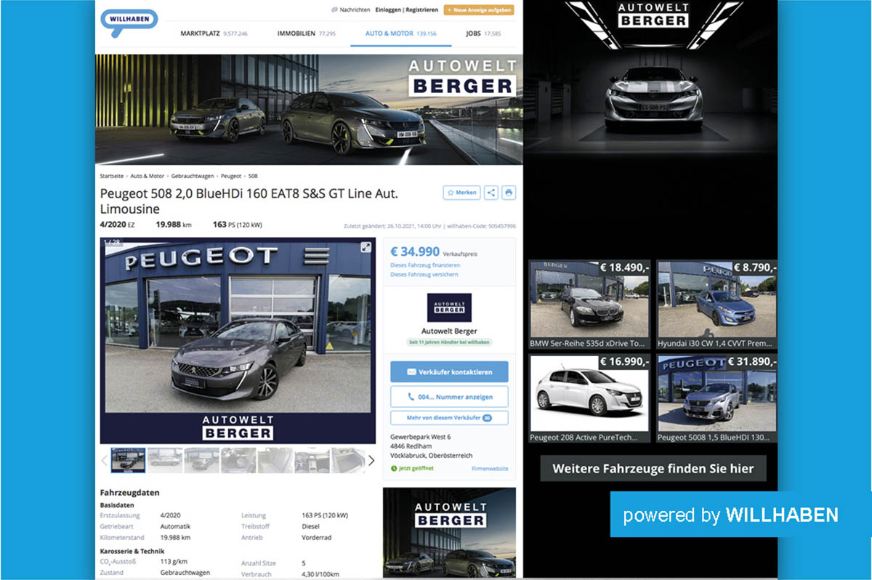Click the Vorderrad drive value
The width and height of the screenshot is (872, 580).
(316, 537)
